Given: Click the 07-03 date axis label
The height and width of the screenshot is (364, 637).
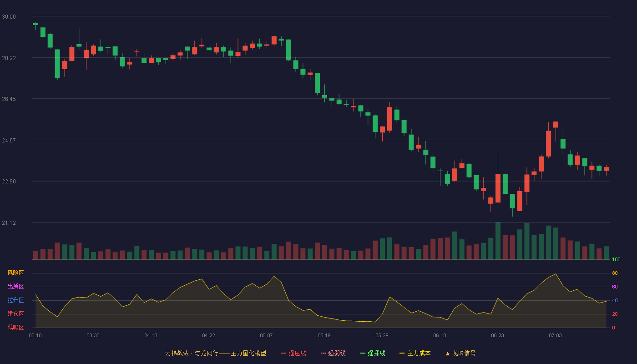Looking at the screenshot, I should pos(555,335).
